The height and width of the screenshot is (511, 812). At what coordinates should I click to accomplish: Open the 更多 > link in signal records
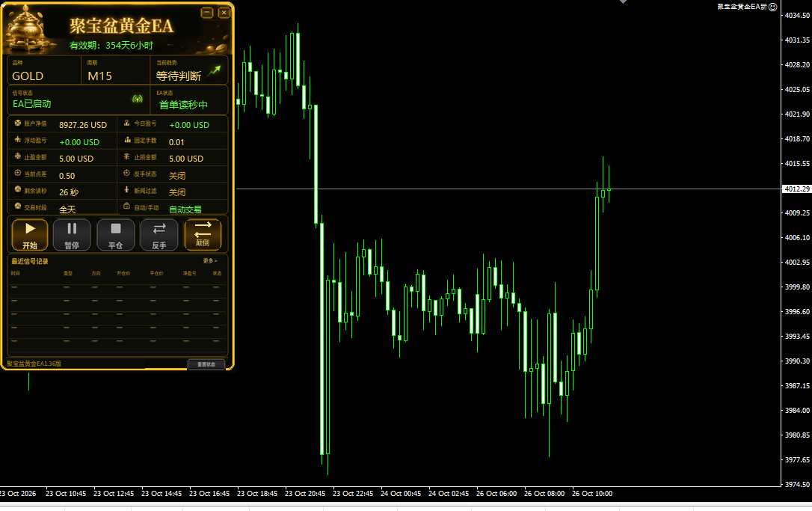pyautogui.click(x=210, y=260)
